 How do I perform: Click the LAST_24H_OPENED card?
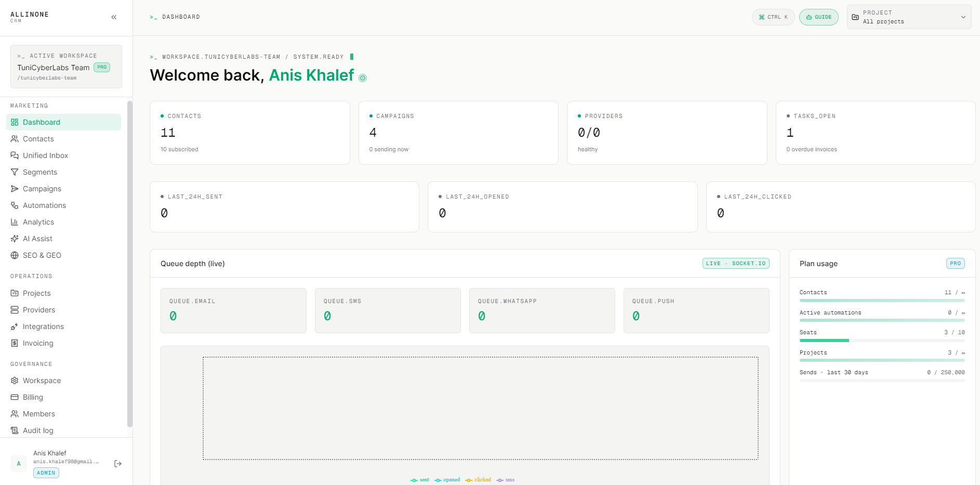point(563,207)
